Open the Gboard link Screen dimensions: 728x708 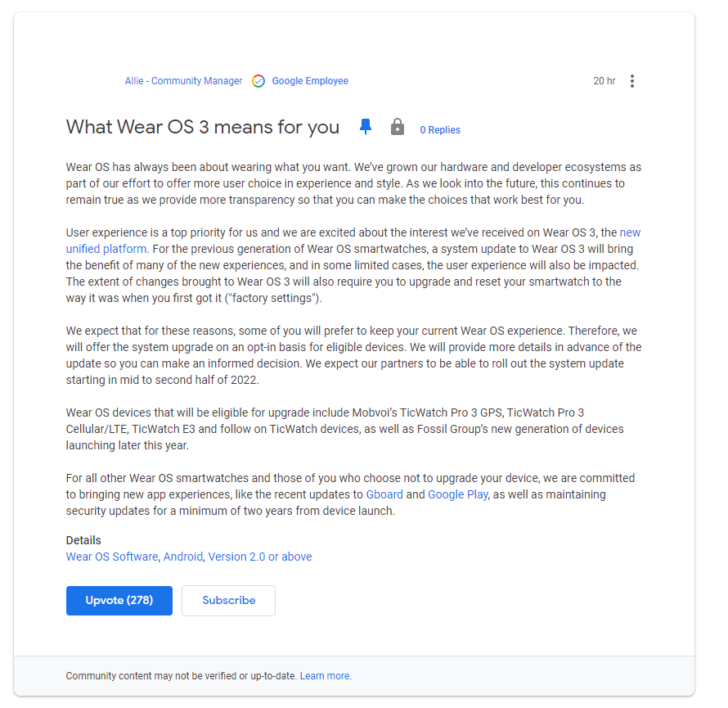click(384, 494)
